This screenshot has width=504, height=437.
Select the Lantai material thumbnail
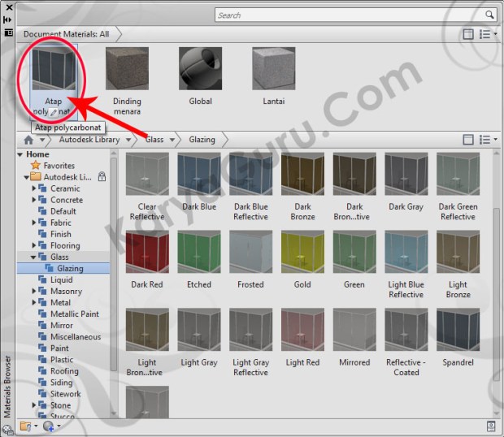tap(273, 69)
